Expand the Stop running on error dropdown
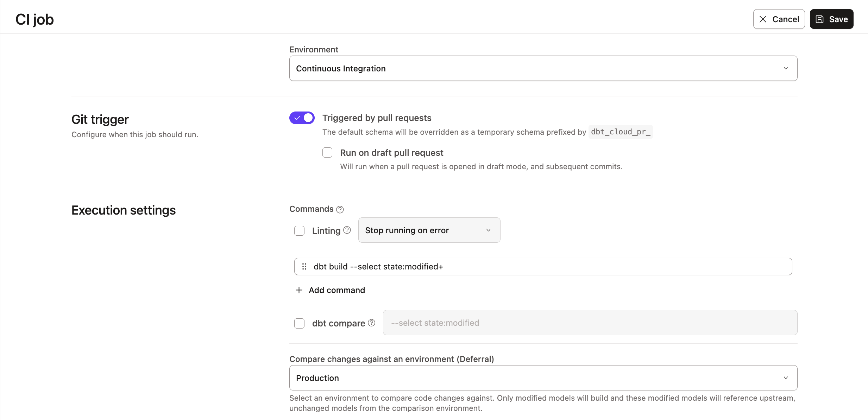The image size is (868, 420). coord(429,230)
